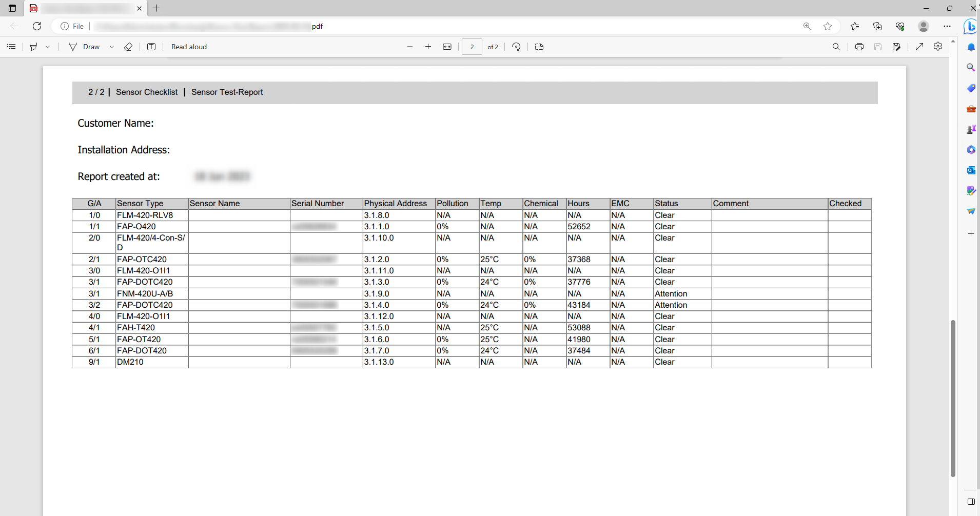
Task: Open Outlook from the Edge sidebar
Action: 971,170
